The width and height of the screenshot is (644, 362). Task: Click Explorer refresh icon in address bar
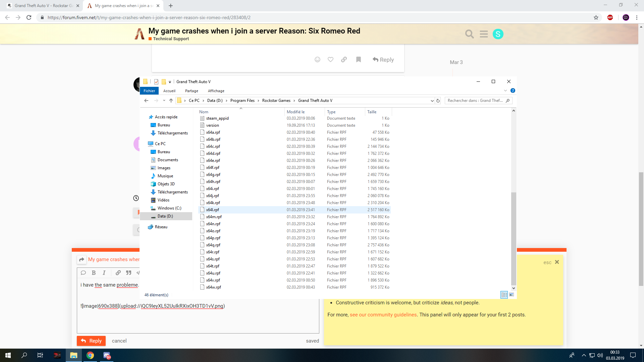point(438,101)
